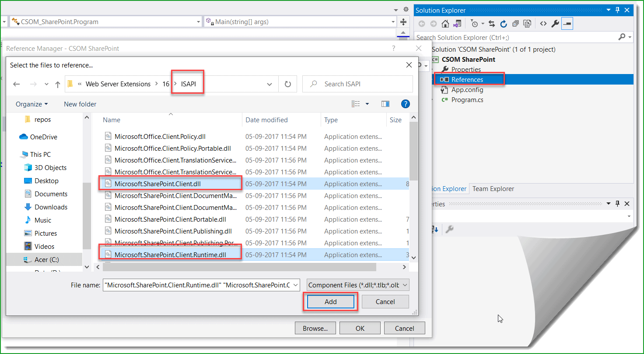Pin the Solution Explorer panel
644x354 pixels.
click(617, 10)
